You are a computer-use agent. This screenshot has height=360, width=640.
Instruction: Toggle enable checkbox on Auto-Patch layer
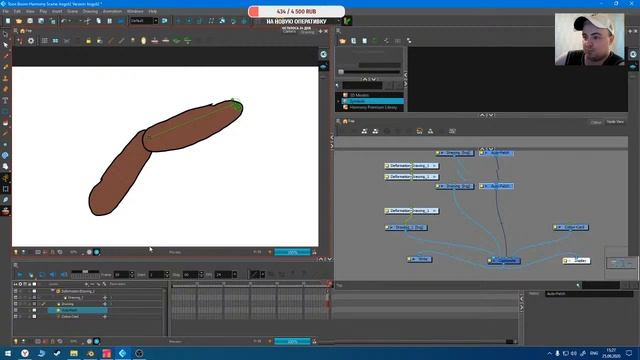click(16, 310)
